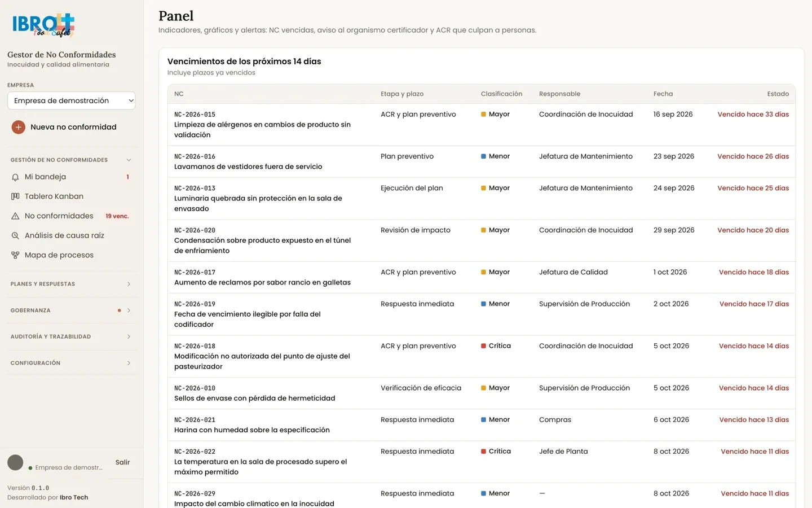Select NC-2026-017 sabor rancio en galletas
The width and height of the screenshot is (812, 508).
(482, 277)
